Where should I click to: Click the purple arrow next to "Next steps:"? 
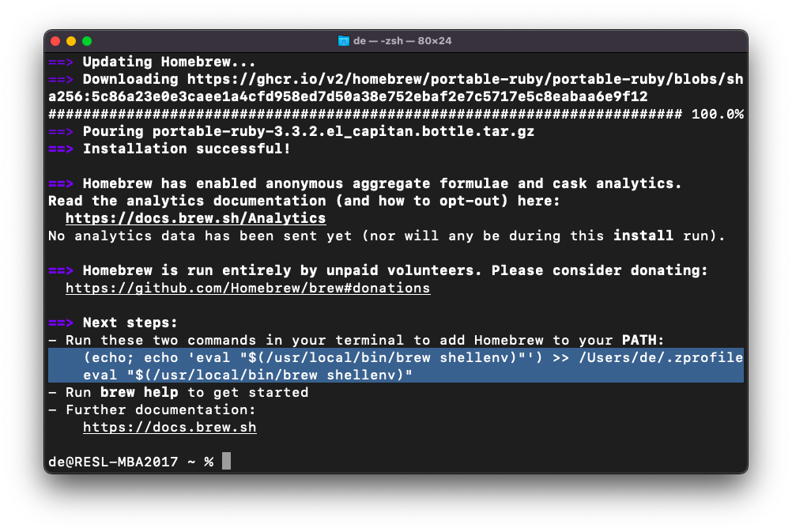(x=61, y=323)
